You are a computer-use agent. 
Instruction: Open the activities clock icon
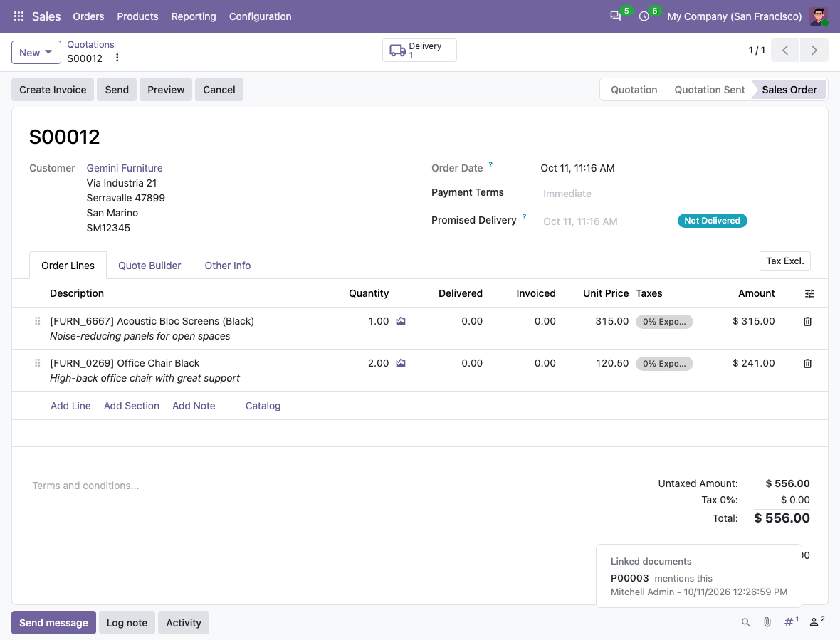tap(644, 16)
